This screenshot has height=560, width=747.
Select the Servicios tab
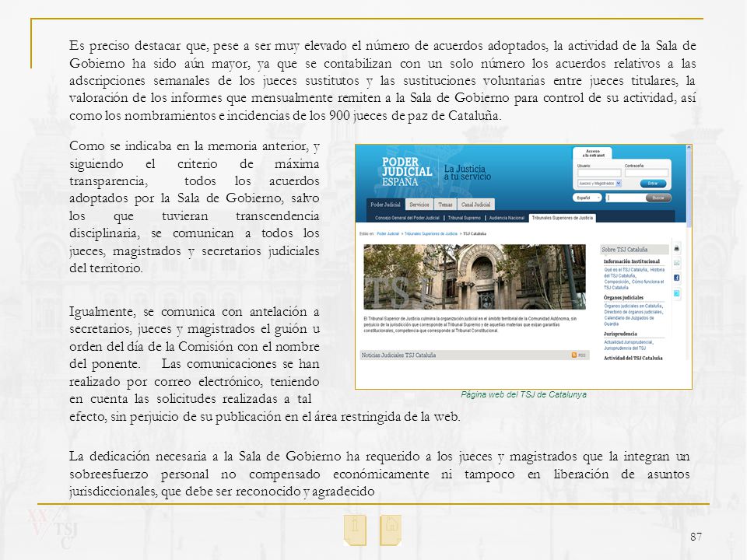tap(419, 205)
